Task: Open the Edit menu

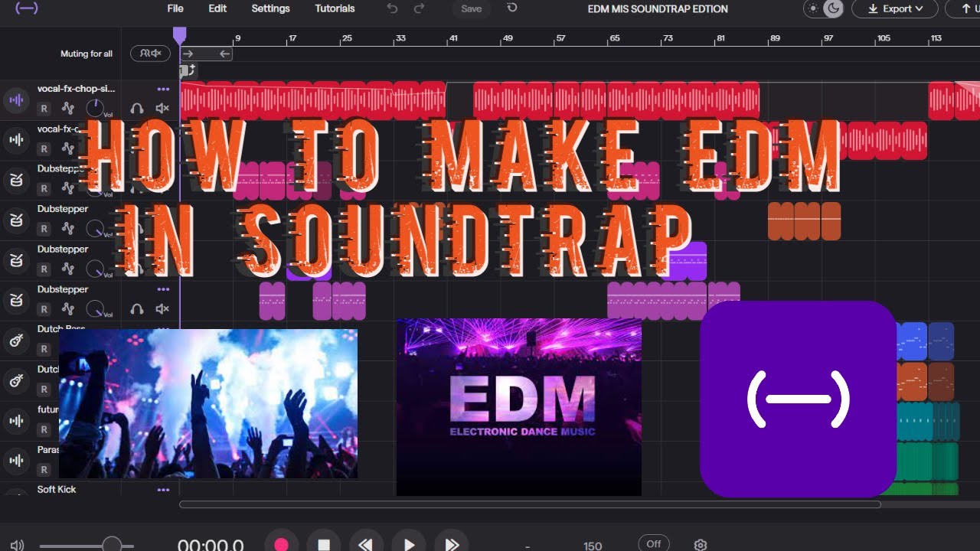Action: (217, 8)
